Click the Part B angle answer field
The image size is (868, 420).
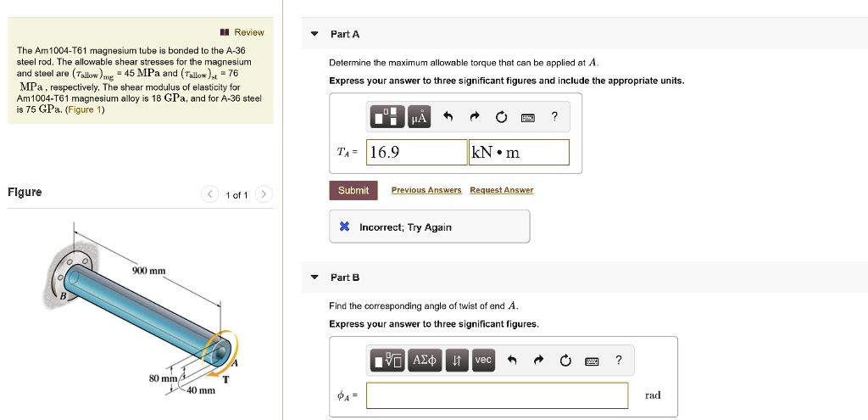[497, 395]
